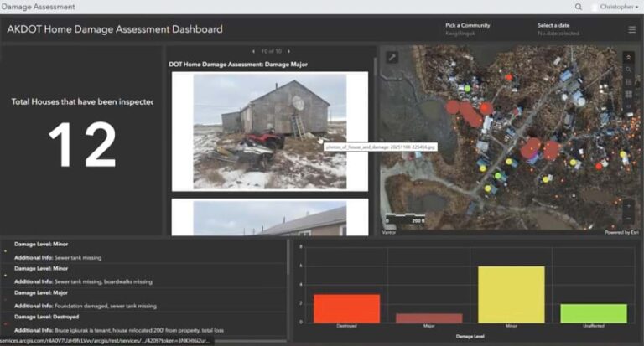Screen dimensions: 644x346
Task: Select the Destroyed row about Bruce Igkurak
Action: click(143, 323)
